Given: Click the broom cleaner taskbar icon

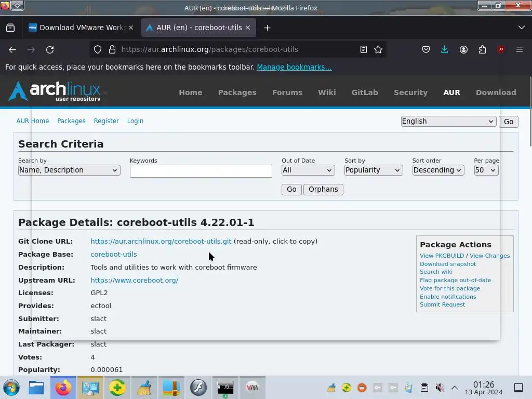Looking at the screenshot, I should 144,388.
